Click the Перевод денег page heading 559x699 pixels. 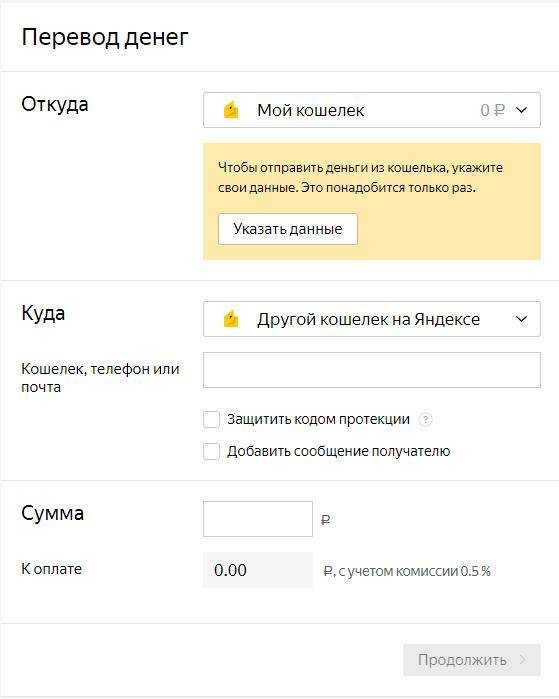[105, 37]
